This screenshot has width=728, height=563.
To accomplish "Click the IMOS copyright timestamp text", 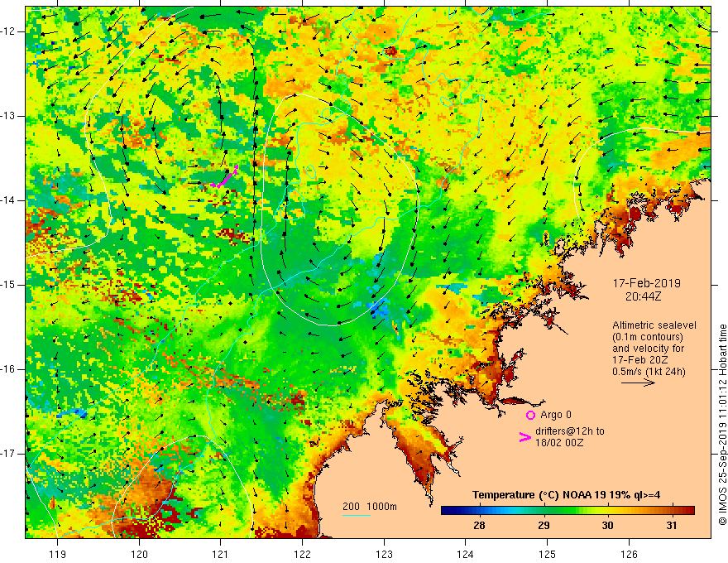I will point(722,425).
